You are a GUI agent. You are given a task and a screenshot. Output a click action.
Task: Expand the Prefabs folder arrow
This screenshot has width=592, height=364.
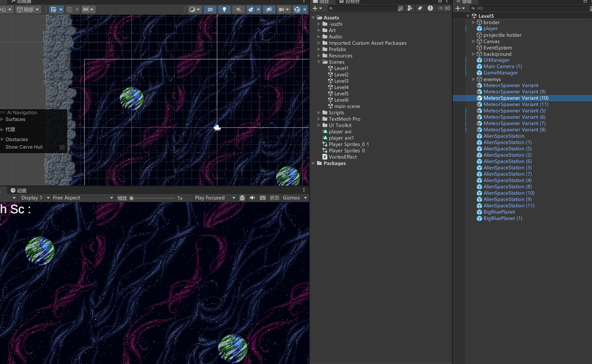coord(319,49)
